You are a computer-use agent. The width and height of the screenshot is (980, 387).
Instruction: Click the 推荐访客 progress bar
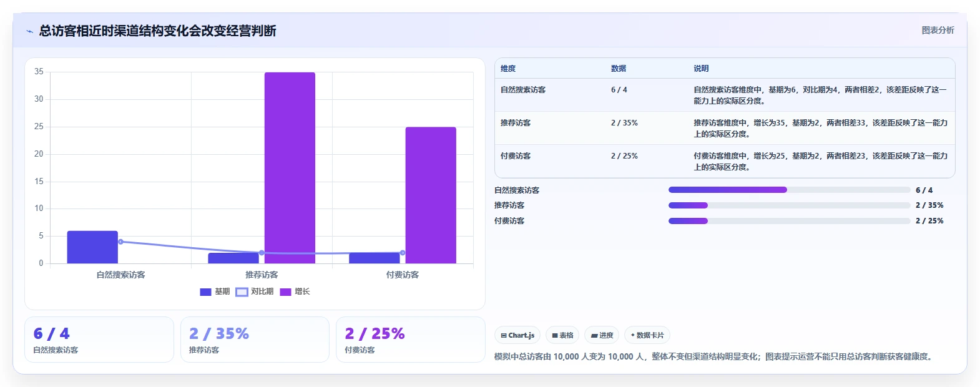point(789,205)
